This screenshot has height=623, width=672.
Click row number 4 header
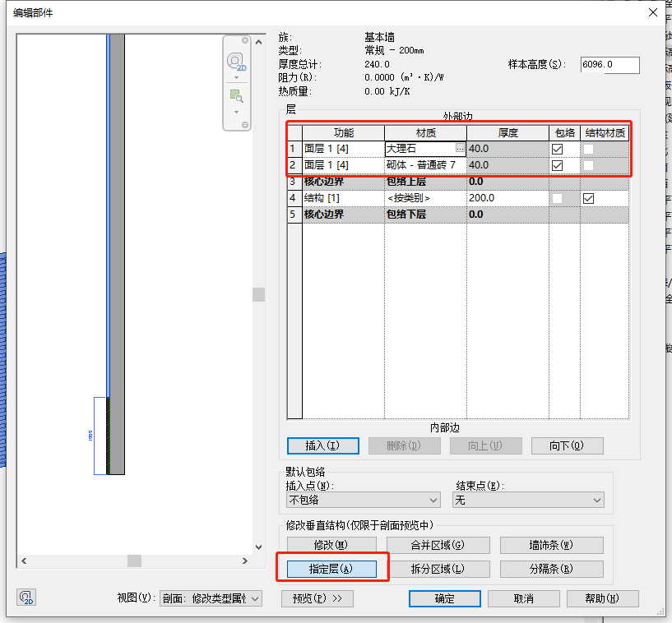tap(294, 198)
